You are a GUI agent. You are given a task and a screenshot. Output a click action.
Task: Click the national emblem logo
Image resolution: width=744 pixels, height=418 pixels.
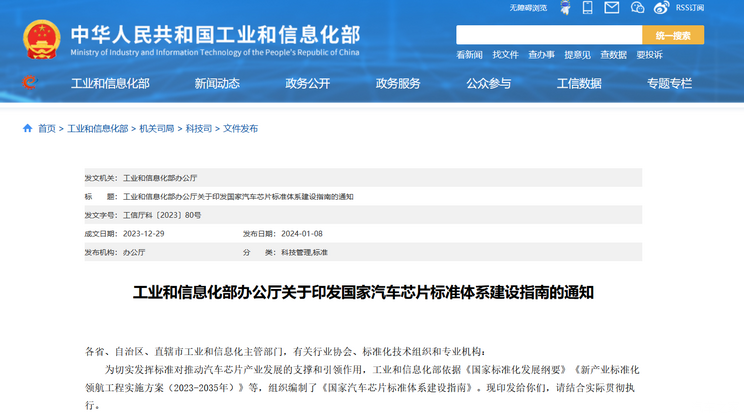pos(42,39)
